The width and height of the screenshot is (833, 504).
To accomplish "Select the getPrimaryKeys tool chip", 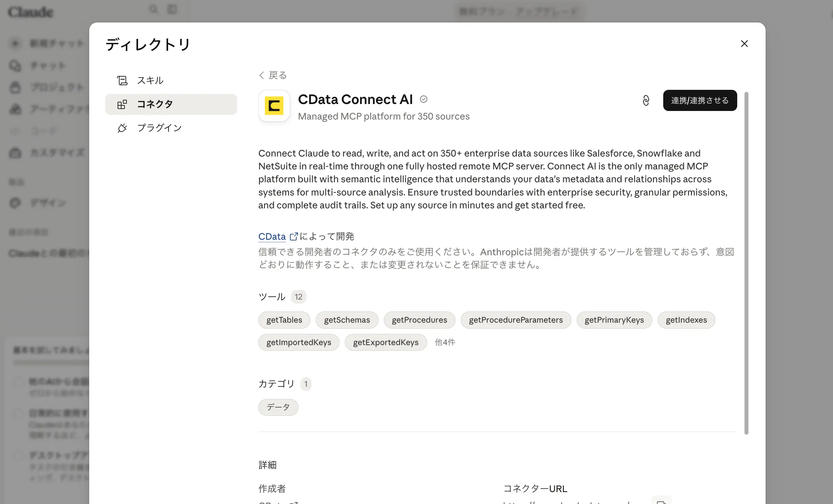I will (614, 320).
